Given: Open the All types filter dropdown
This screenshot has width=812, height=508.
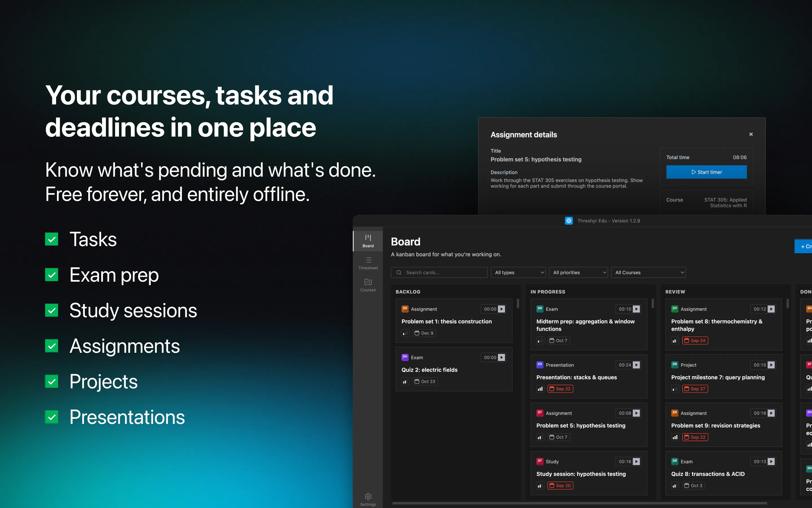Looking at the screenshot, I should [x=518, y=272].
